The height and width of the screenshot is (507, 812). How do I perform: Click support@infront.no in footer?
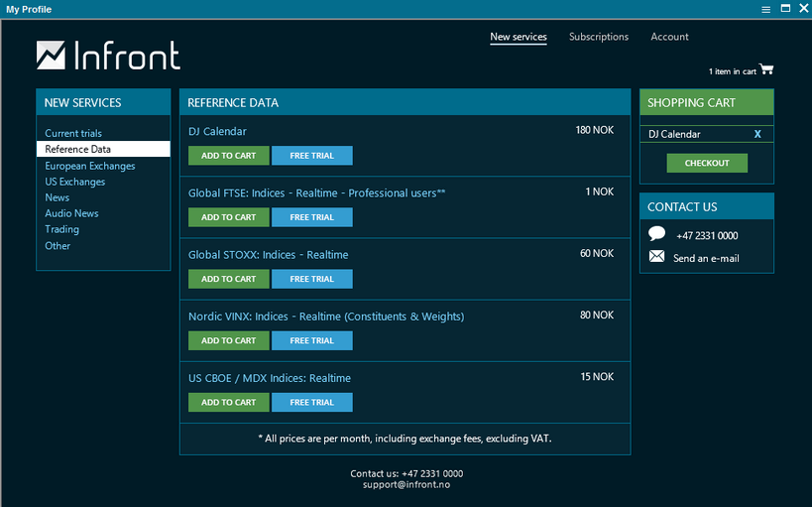click(406, 485)
